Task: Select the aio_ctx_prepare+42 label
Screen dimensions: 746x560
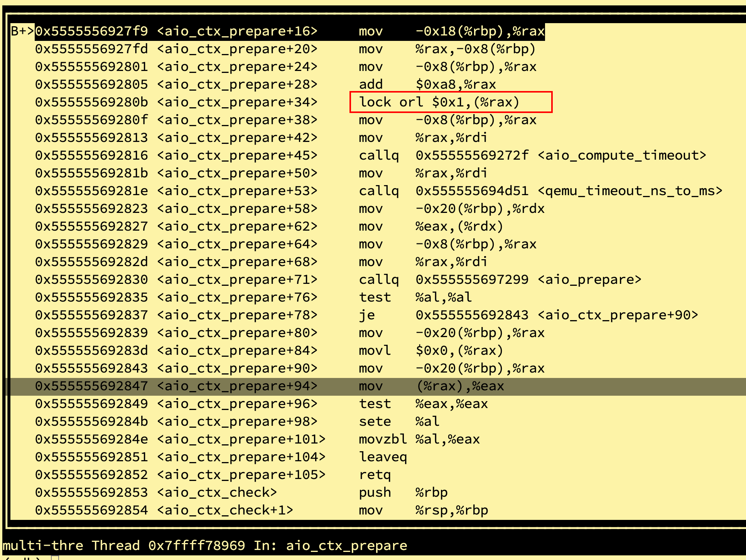Action: 237,138
